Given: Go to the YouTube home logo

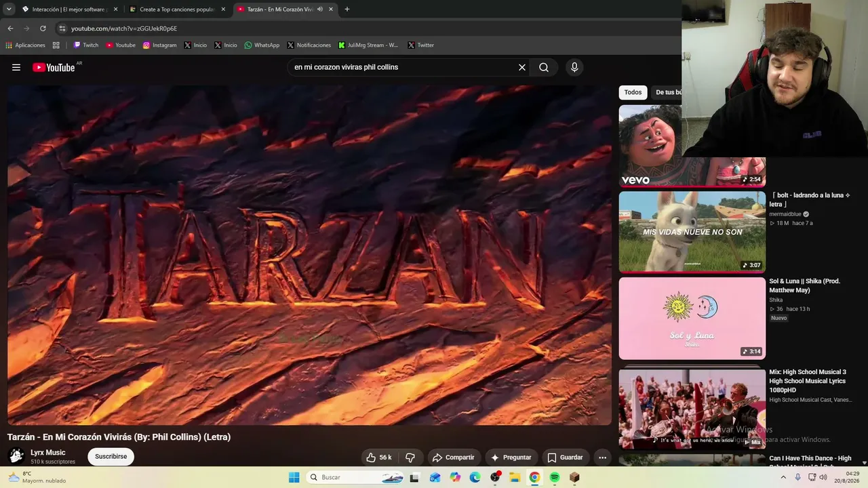Looking at the screenshot, I should click(x=54, y=67).
